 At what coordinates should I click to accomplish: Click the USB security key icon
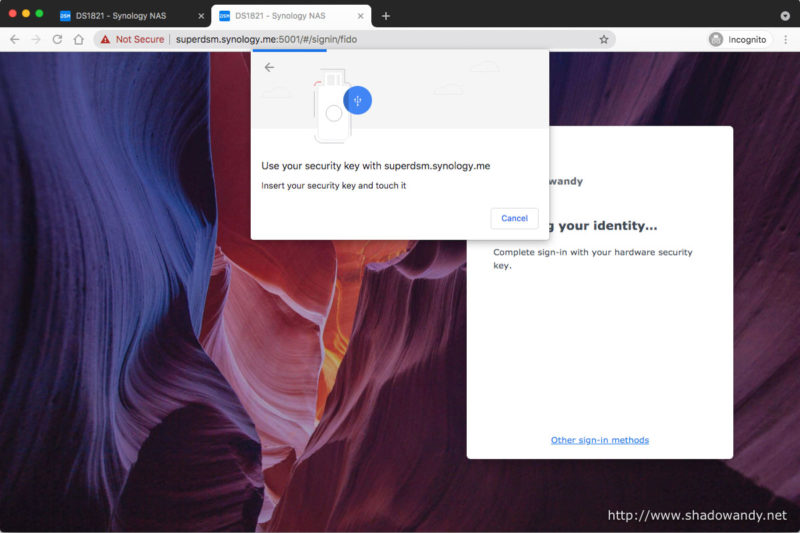pos(357,100)
